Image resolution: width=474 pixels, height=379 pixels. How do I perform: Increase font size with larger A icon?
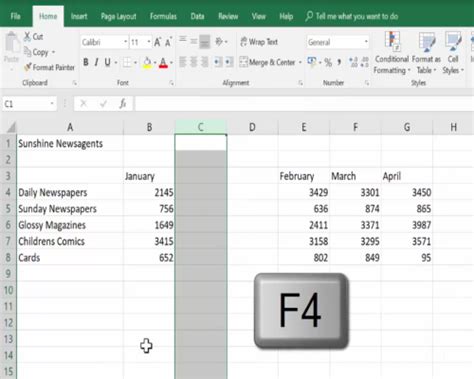(157, 42)
